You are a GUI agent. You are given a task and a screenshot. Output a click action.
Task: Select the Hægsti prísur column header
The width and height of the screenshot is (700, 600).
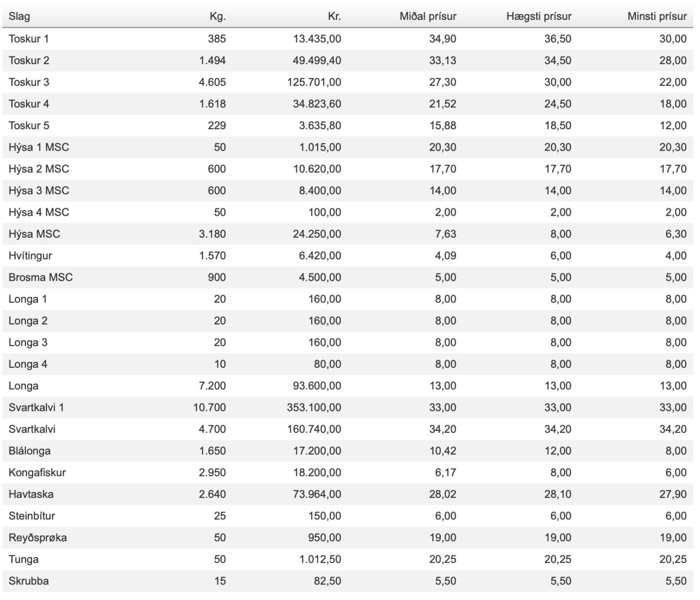tap(539, 17)
